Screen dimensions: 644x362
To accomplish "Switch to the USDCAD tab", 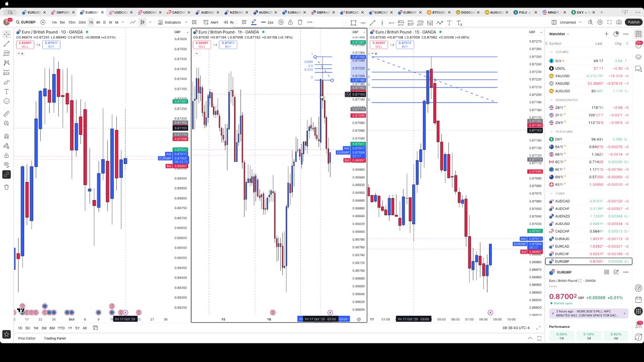I will pos(120,12).
